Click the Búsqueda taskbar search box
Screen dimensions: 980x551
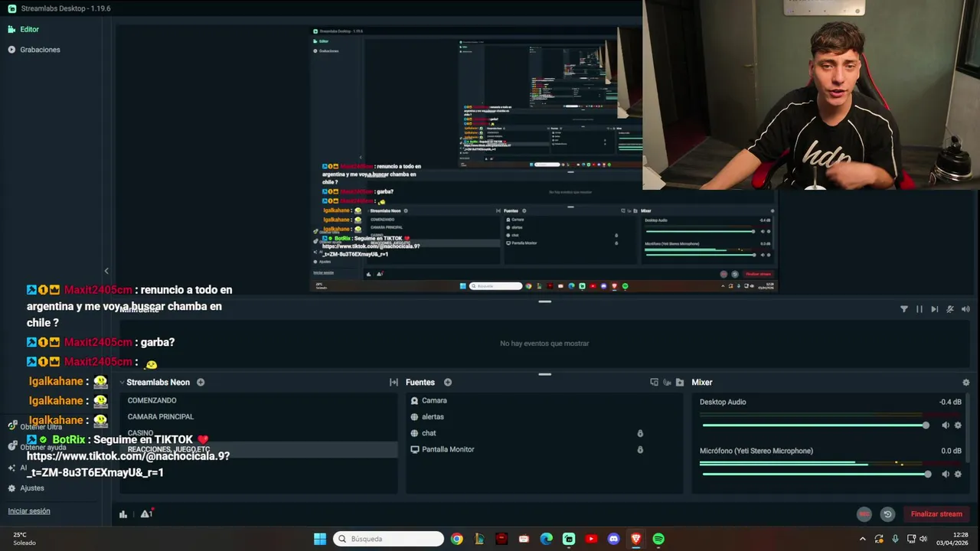click(389, 539)
